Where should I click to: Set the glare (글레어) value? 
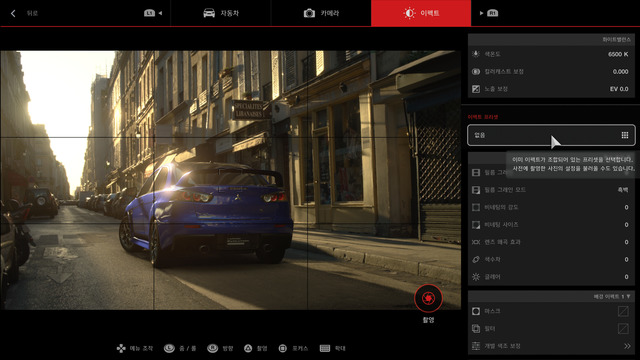click(x=627, y=277)
